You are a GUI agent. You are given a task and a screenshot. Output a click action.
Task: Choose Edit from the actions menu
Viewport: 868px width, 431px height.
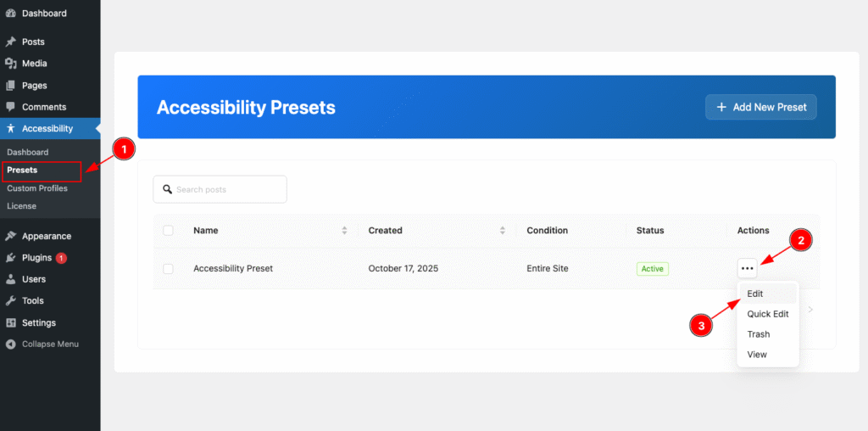coord(755,294)
